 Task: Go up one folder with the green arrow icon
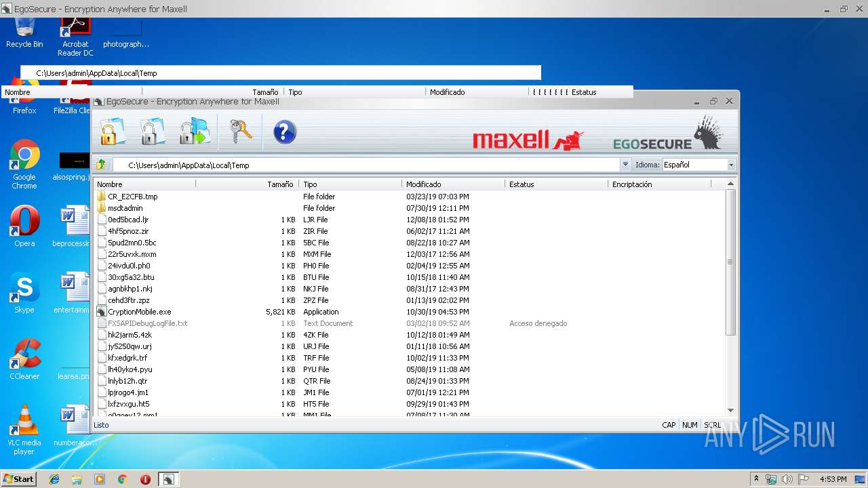pyautogui.click(x=101, y=165)
